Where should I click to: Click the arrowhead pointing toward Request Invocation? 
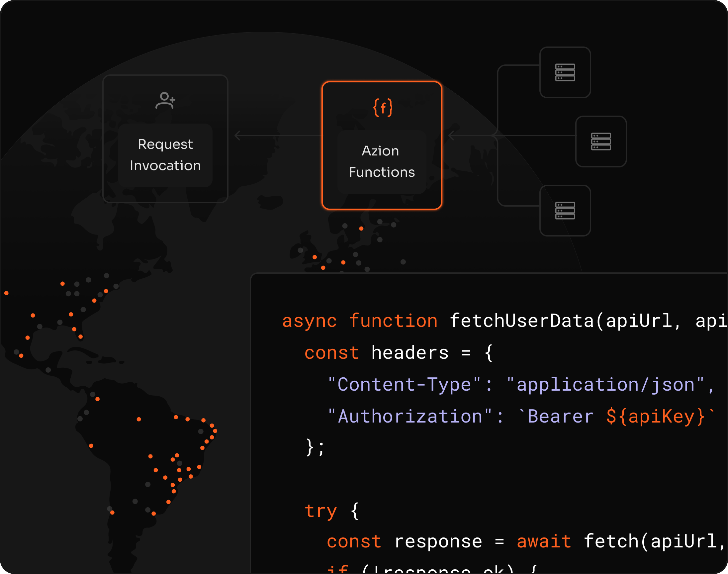237,136
